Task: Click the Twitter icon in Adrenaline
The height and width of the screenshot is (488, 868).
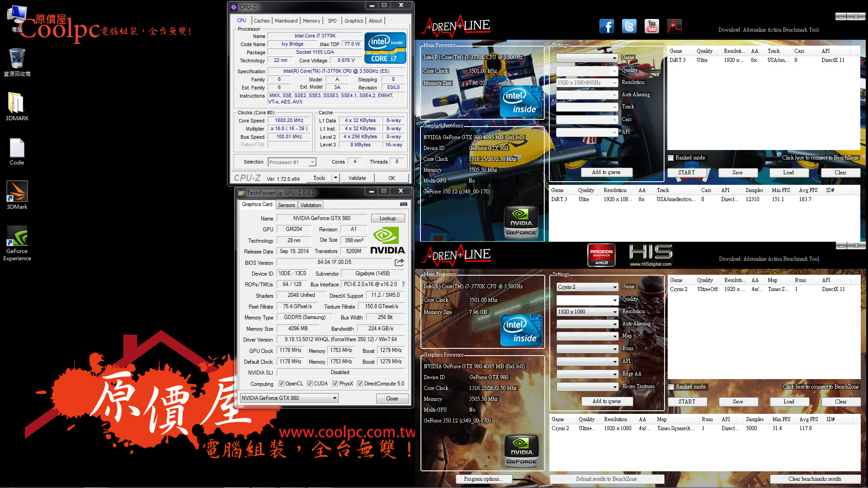Action: [629, 26]
